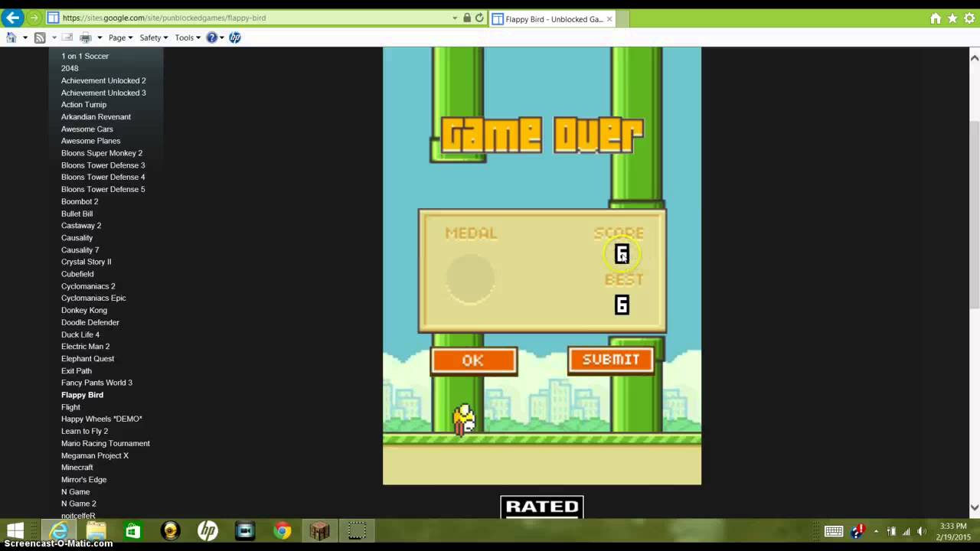Show hidden tray icons arrow
This screenshot has width=980, height=551.
[x=876, y=531]
